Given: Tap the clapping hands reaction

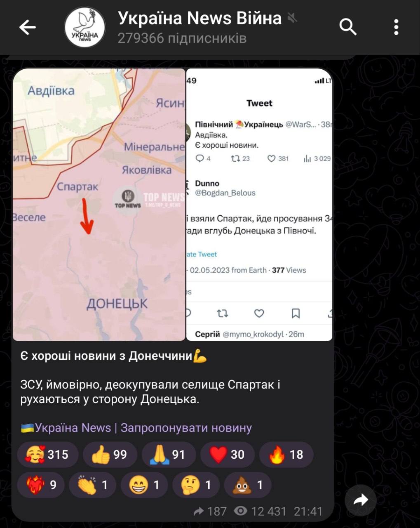Looking at the screenshot, I should (x=92, y=485).
